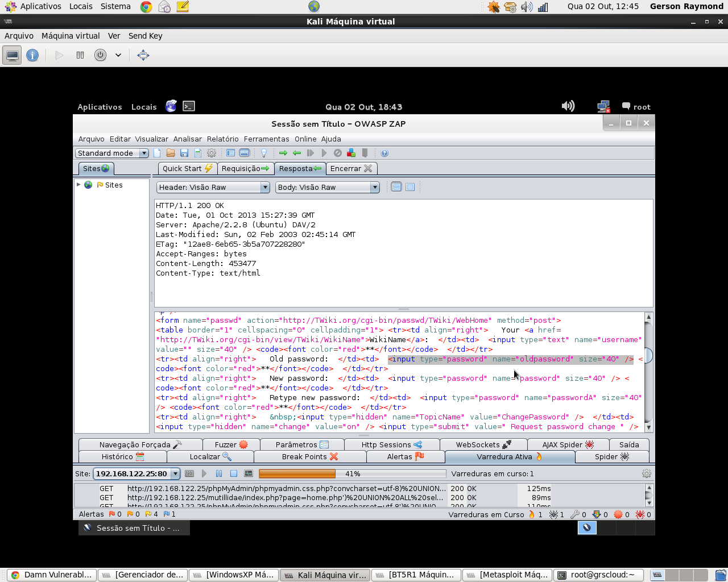The height and width of the screenshot is (582, 728).
Task: Click the gray door icon in toolbar
Action: click(x=365, y=153)
